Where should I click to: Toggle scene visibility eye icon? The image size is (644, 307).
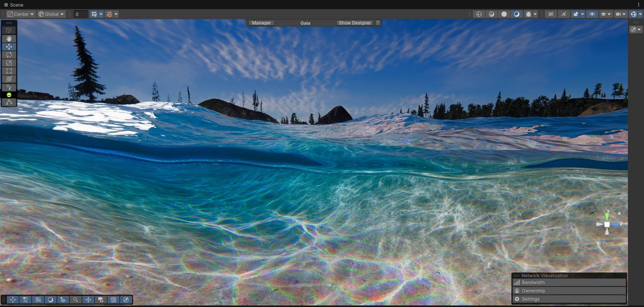592,14
